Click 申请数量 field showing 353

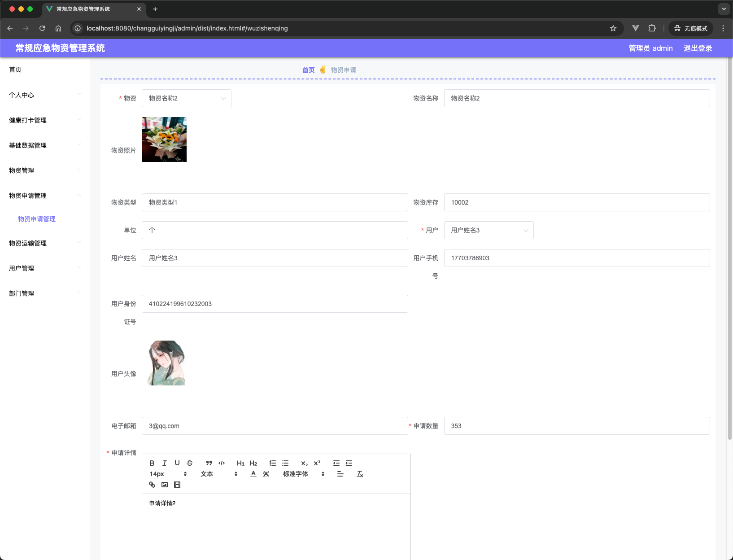[577, 426]
